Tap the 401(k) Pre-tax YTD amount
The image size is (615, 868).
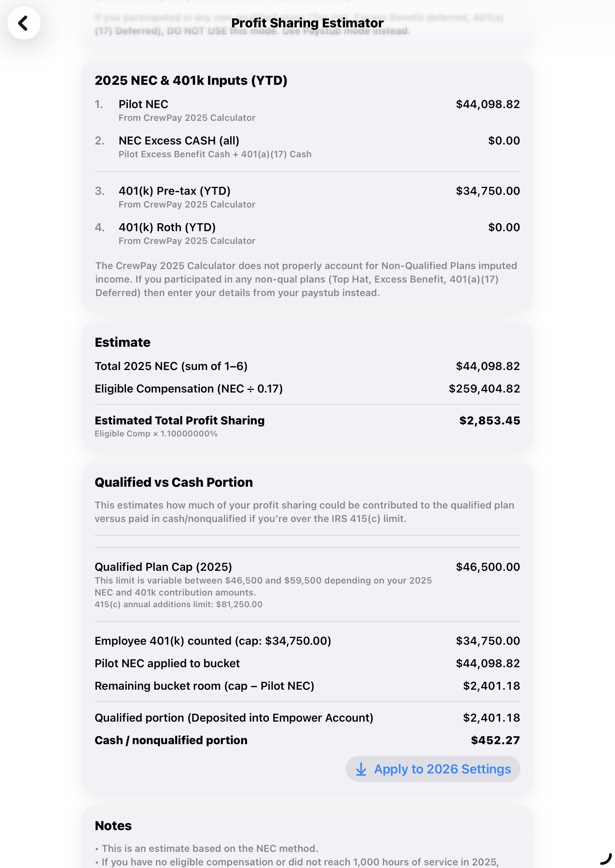click(488, 191)
